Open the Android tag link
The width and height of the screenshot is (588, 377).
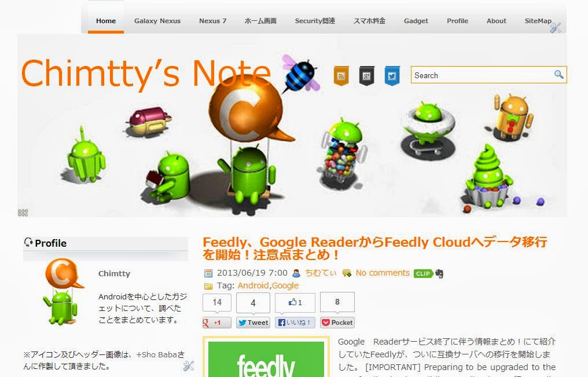[x=253, y=286]
